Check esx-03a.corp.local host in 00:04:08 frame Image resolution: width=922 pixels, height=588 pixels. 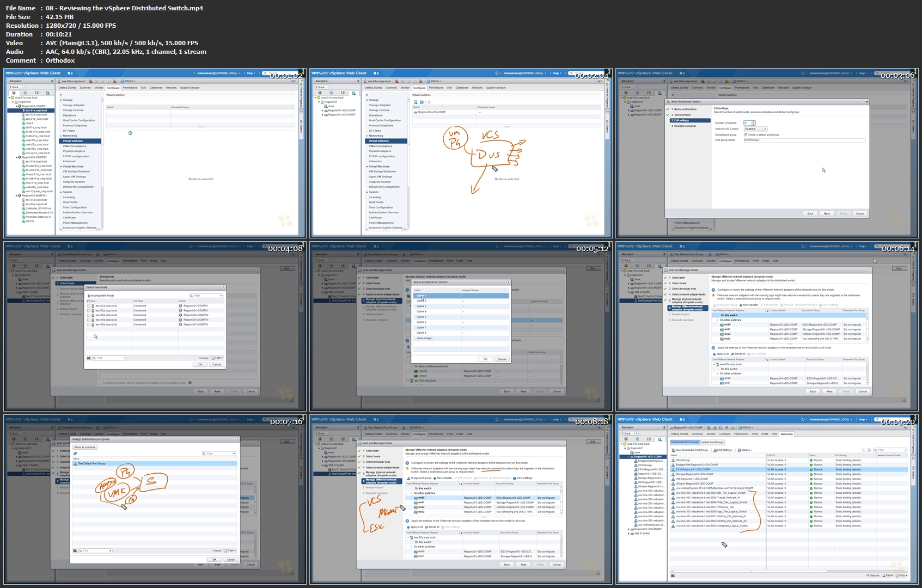coord(89,315)
